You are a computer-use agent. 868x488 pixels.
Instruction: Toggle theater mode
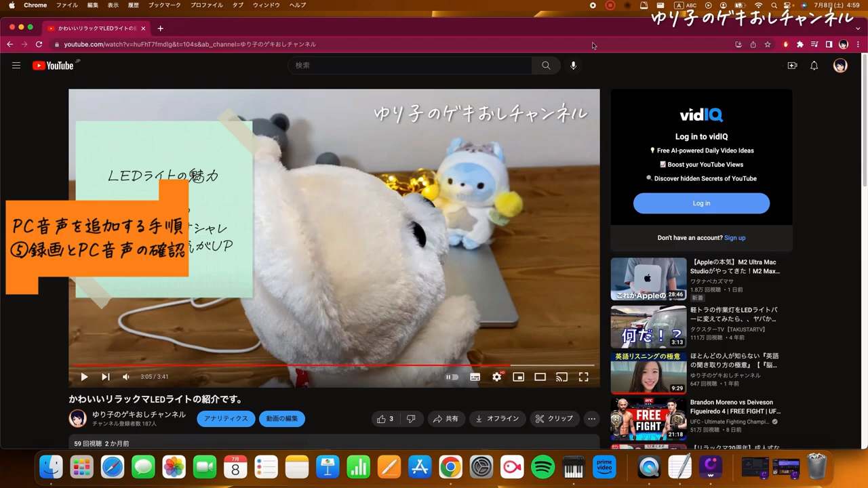(x=540, y=377)
